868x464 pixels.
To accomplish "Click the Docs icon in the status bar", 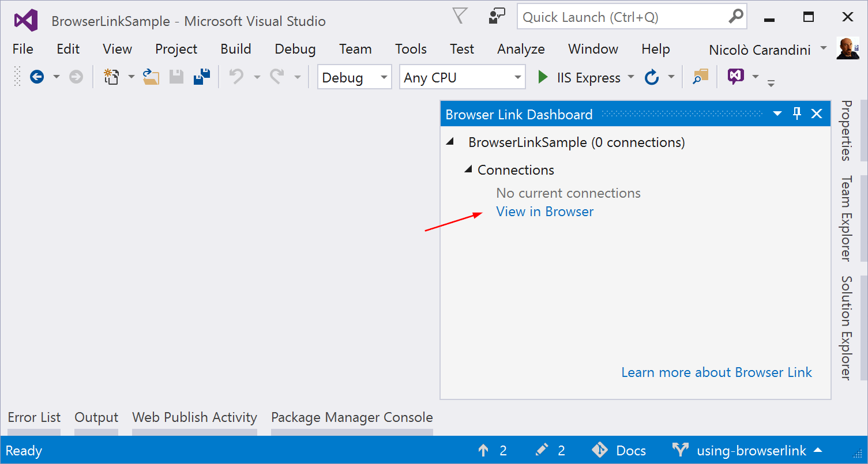I will pos(600,450).
